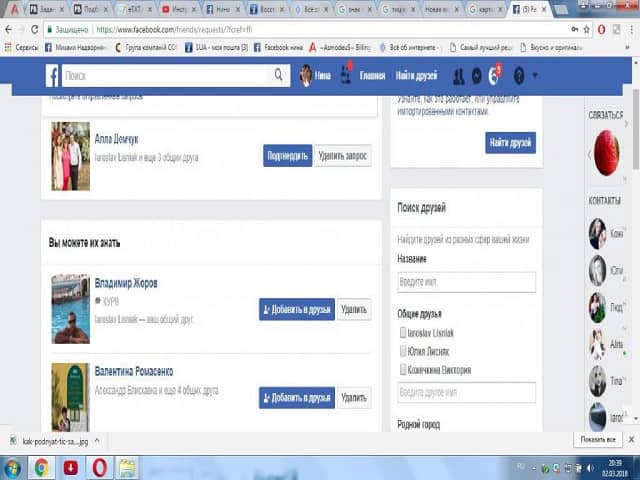Open the Messenger icon in the header
Viewport: 640px width, 480px height.
coord(476,76)
